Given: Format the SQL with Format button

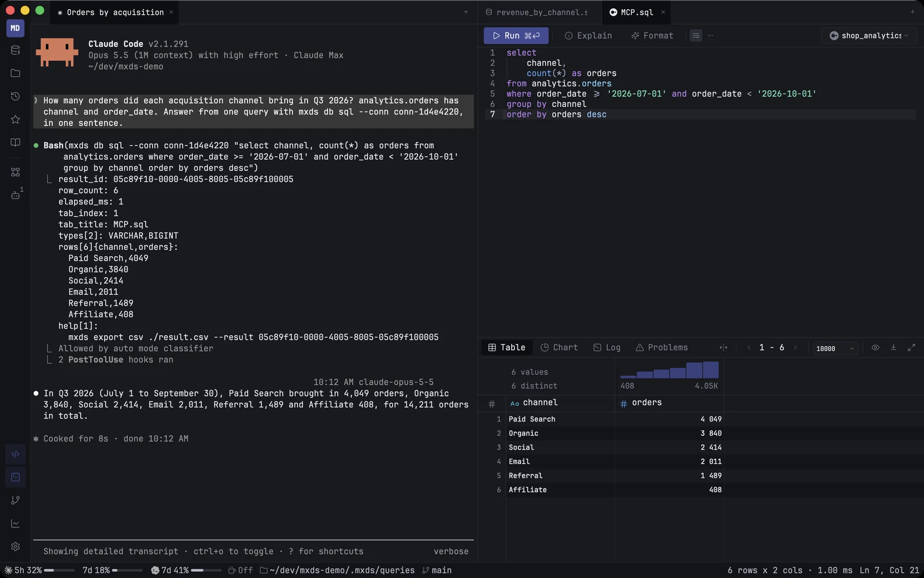Looking at the screenshot, I should (652, 35).
